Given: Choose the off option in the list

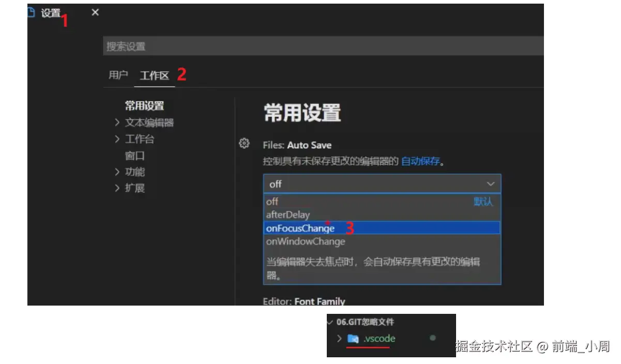Looking at the screenshot, I should click(382, 202).
